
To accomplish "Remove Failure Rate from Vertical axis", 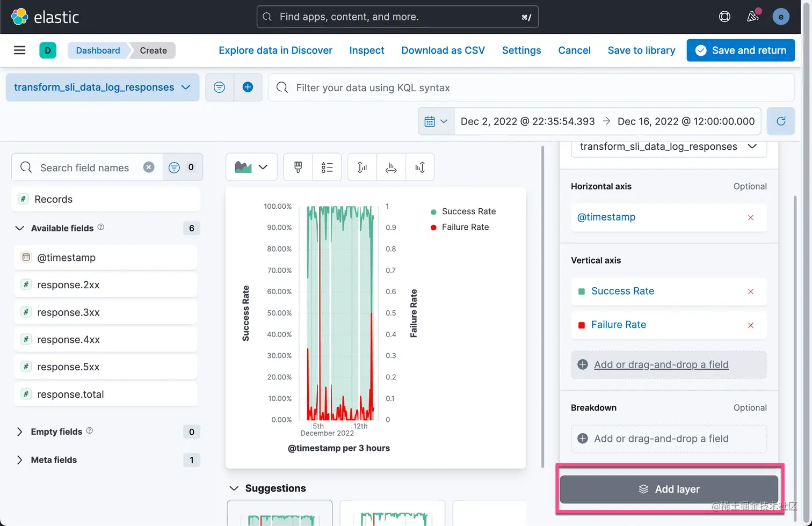I will pos(751,325).
